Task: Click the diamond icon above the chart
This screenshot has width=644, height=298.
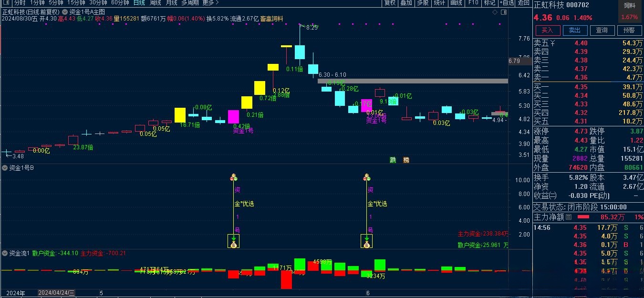Action: (495, 12)
